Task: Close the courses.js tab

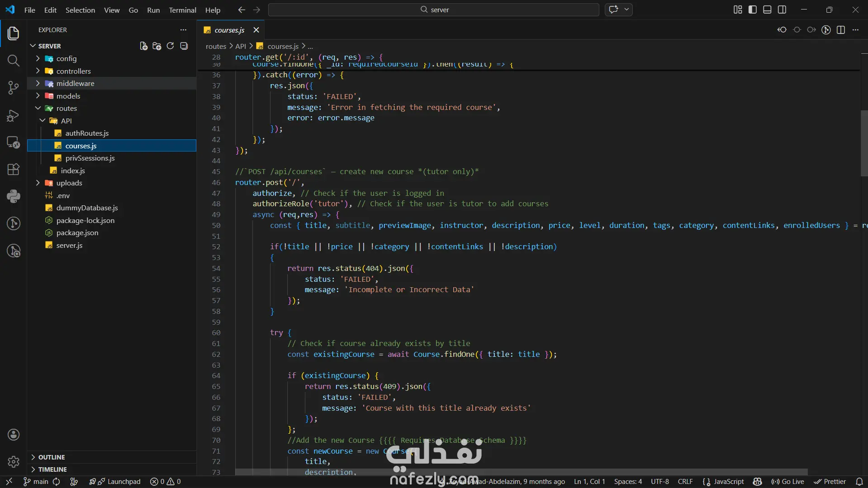Action: [x=256, y=30]
